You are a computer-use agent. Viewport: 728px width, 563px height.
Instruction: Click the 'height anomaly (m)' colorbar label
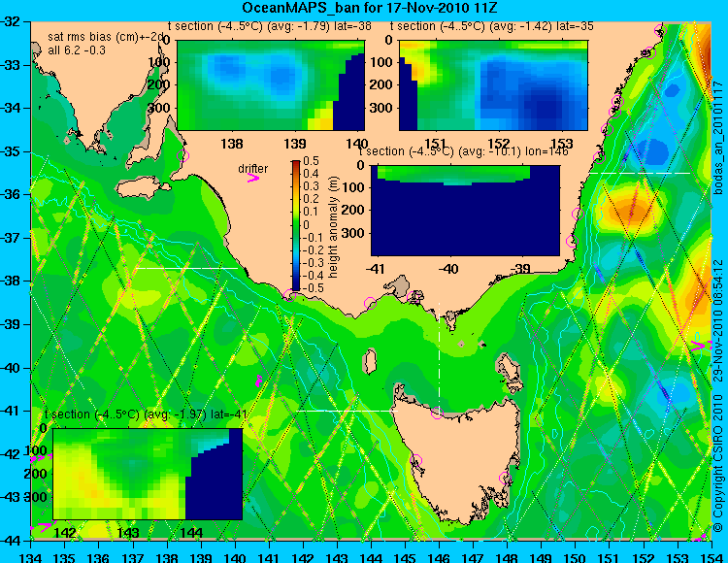pyautogui.click(x=333, y=227)
